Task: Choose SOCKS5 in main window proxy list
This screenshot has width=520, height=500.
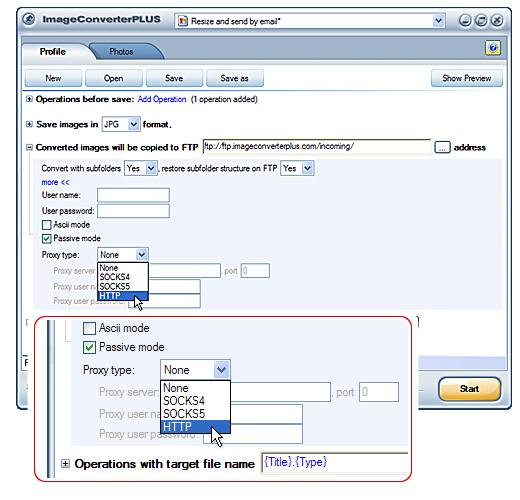Action: 123,286
